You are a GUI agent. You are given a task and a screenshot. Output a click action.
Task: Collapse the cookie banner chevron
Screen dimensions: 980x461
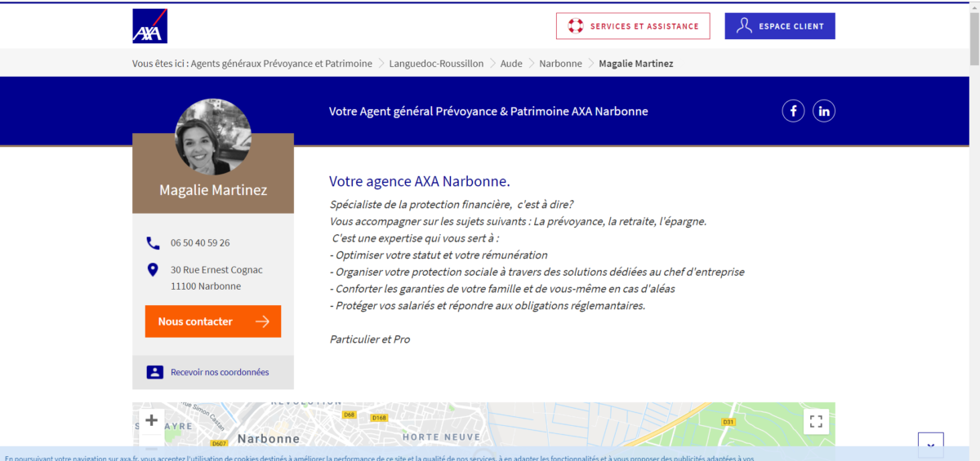[931, 445]
